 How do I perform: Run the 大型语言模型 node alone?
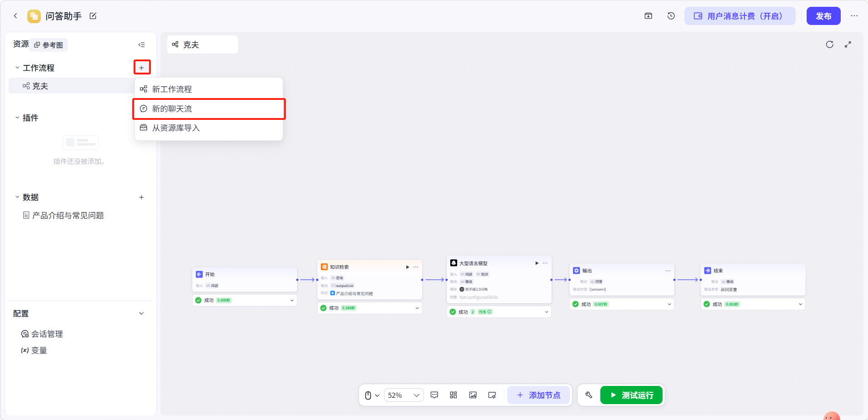pyautogui.click(x=537, y=263)
